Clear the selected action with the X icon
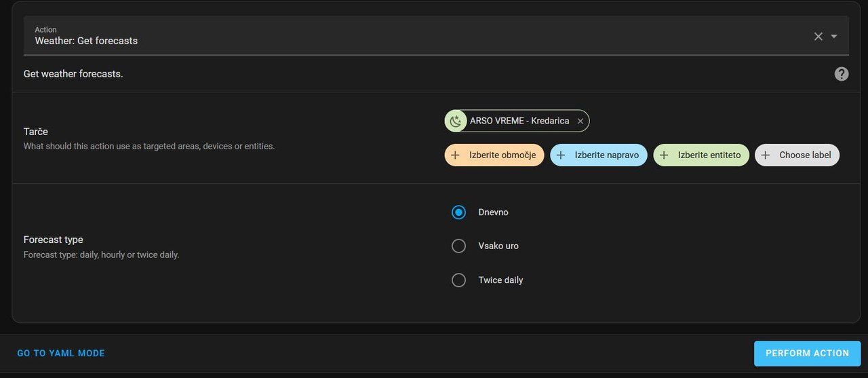 pyautogui.click(x=818, y=37)
